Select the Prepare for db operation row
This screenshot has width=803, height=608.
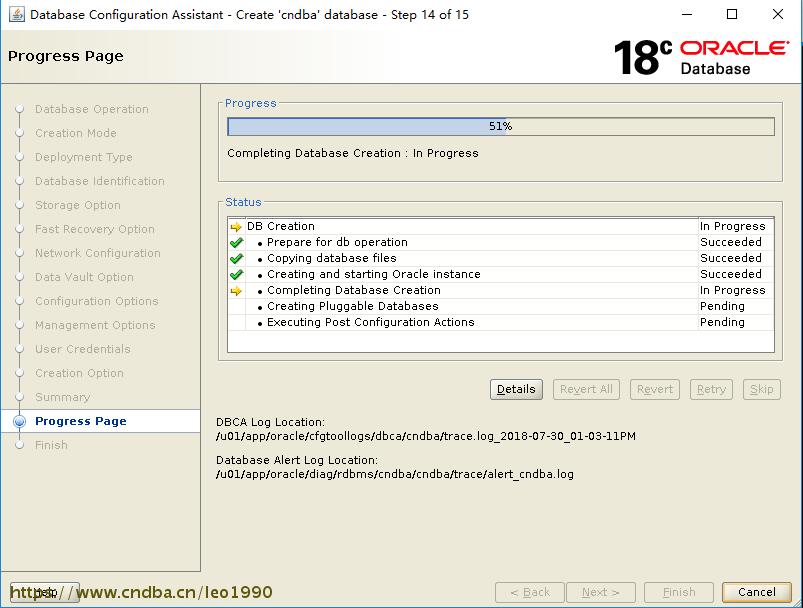(501, 242)
